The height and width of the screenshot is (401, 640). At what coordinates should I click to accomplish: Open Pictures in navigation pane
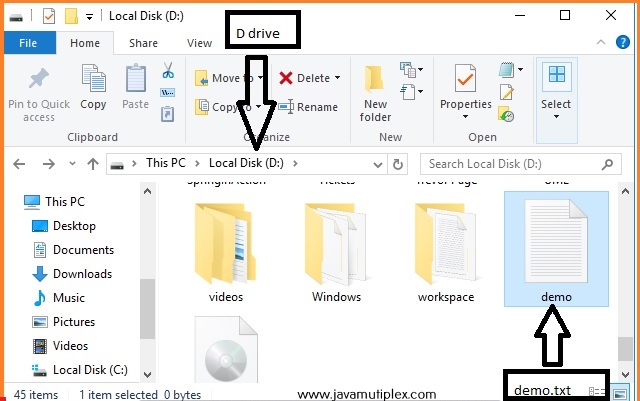[64, 322]
